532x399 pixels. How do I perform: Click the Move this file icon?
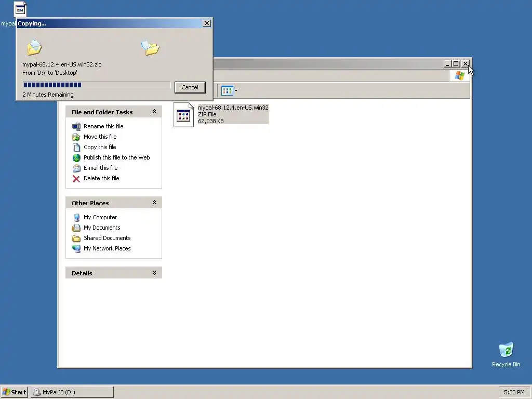click(x=76, y=137)
